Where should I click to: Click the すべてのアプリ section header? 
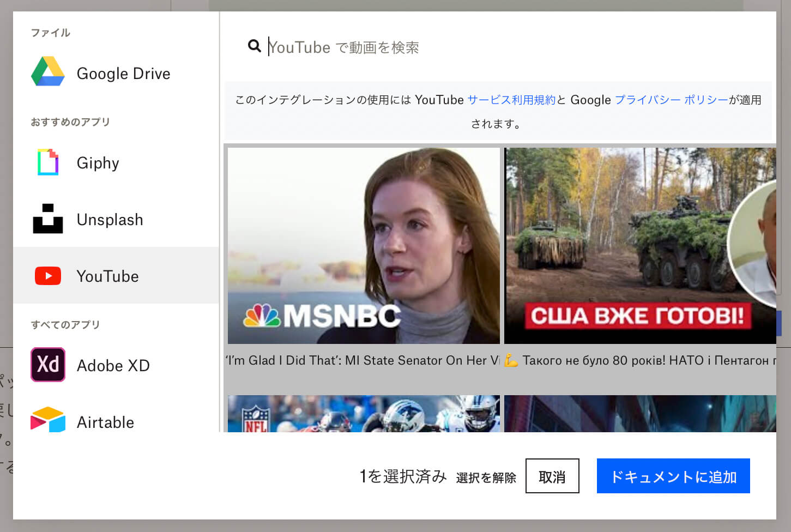(x=65, y=325)
